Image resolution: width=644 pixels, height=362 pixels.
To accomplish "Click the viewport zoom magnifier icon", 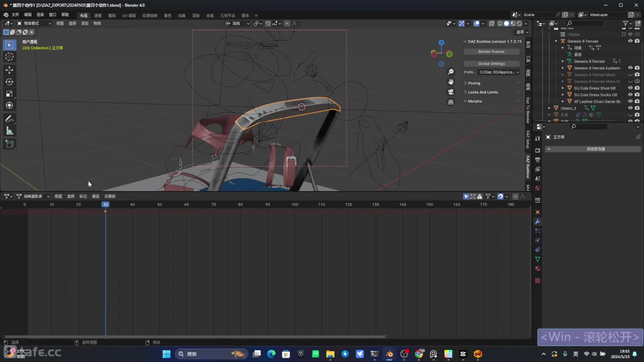I will tap(451, 72).
